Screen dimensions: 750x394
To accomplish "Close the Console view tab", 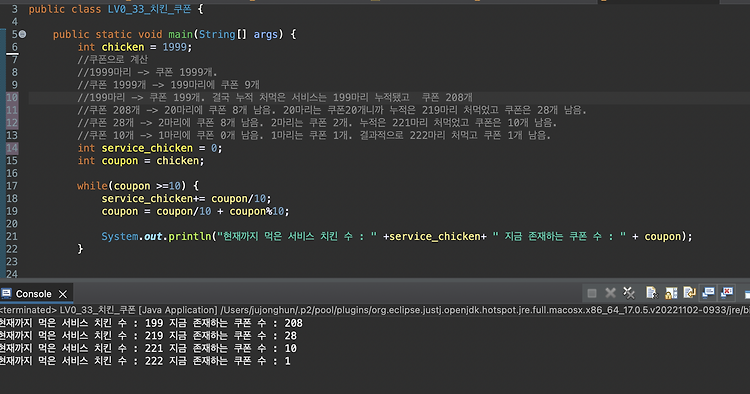I will tap(63, 294).
